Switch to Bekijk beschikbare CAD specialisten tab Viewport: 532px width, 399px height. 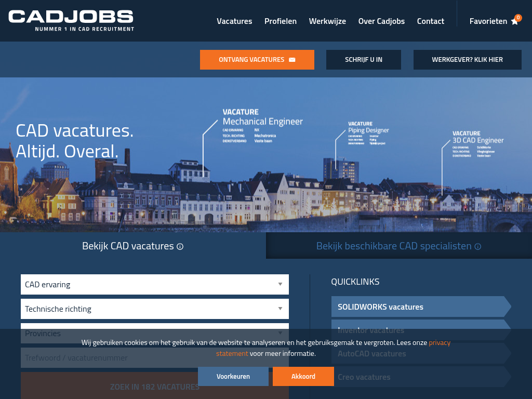pos(393,246)
